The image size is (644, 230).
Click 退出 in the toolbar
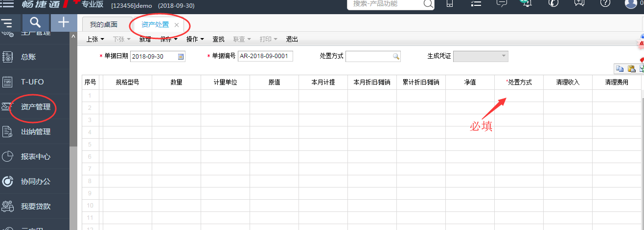pyautogui.click(x=292, y=40)
